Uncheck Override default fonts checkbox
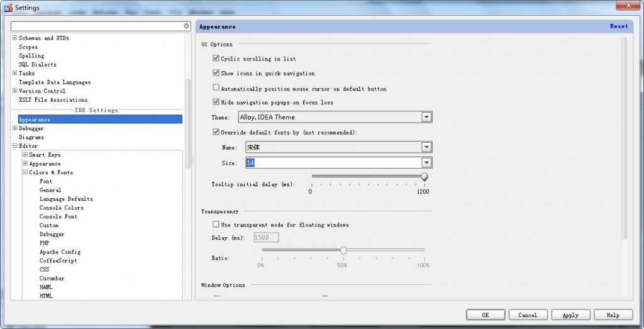Screen dimensions: 644x329 point(216,132)
